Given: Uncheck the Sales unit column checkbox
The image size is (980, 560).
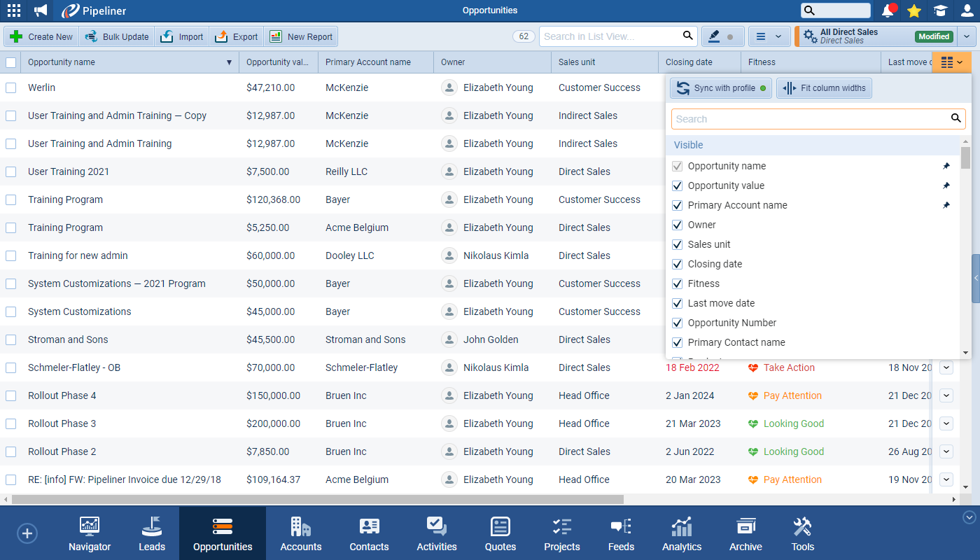Looking at the screenshot, I should pos(677,244).
